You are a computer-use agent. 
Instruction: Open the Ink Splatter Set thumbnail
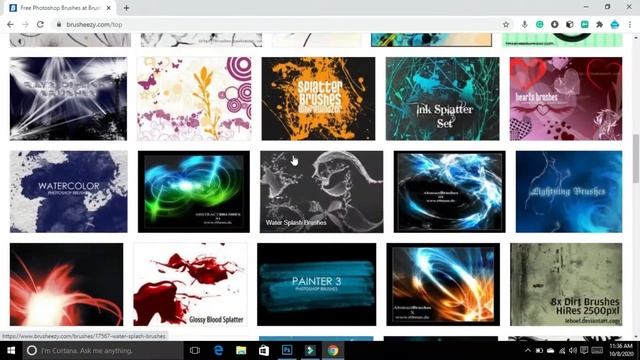pyautogui.click(x=442, y=99)
